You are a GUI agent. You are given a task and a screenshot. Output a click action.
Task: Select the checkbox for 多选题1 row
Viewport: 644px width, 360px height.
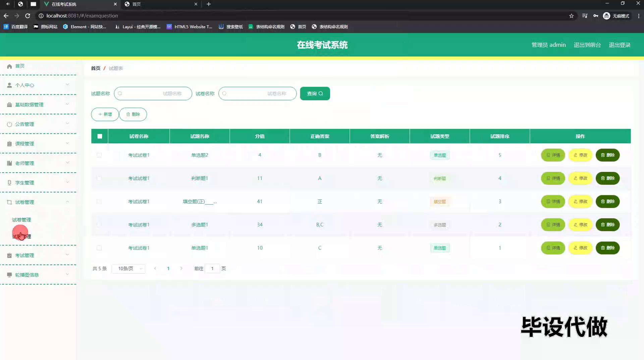(99, 225)
